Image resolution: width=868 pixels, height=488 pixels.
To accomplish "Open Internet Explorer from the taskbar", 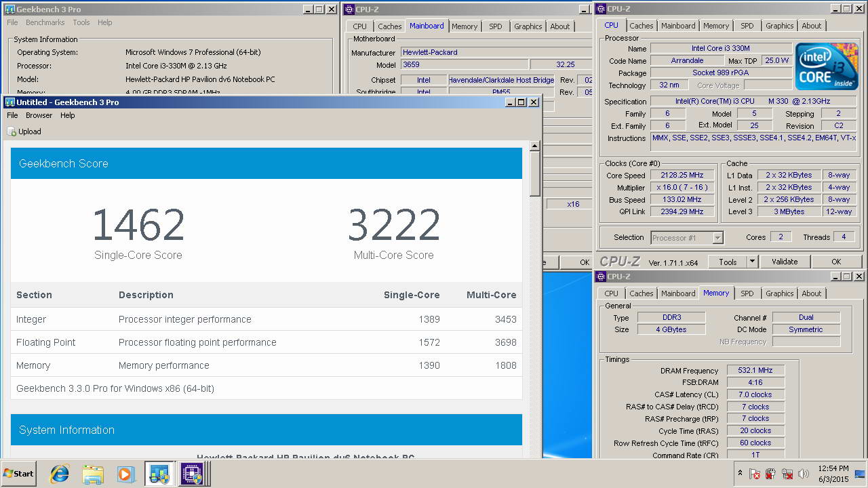I will point(60,474).
